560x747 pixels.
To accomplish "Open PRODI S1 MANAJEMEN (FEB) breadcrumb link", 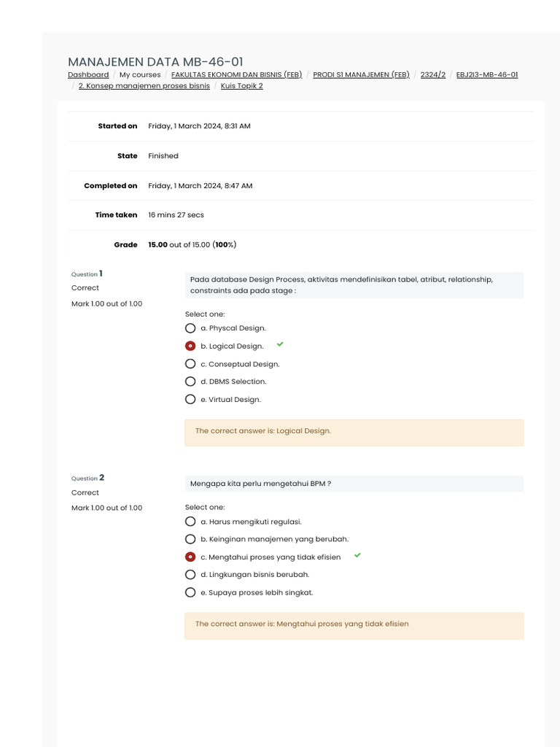I will coord(361,74).
